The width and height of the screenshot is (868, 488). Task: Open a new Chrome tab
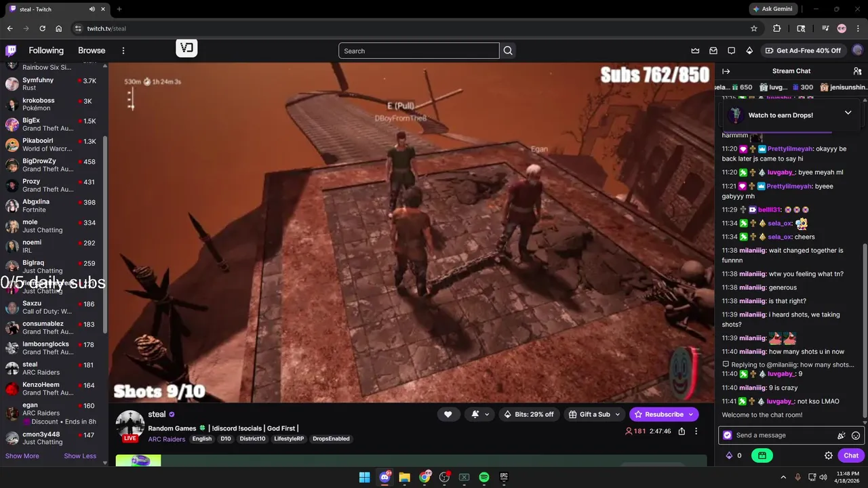(119, 9)
